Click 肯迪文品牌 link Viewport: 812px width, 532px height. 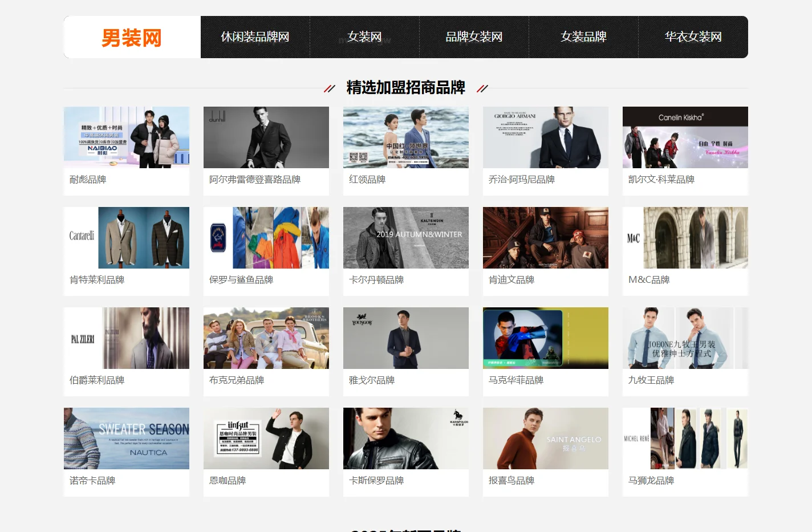pos(511,280)
